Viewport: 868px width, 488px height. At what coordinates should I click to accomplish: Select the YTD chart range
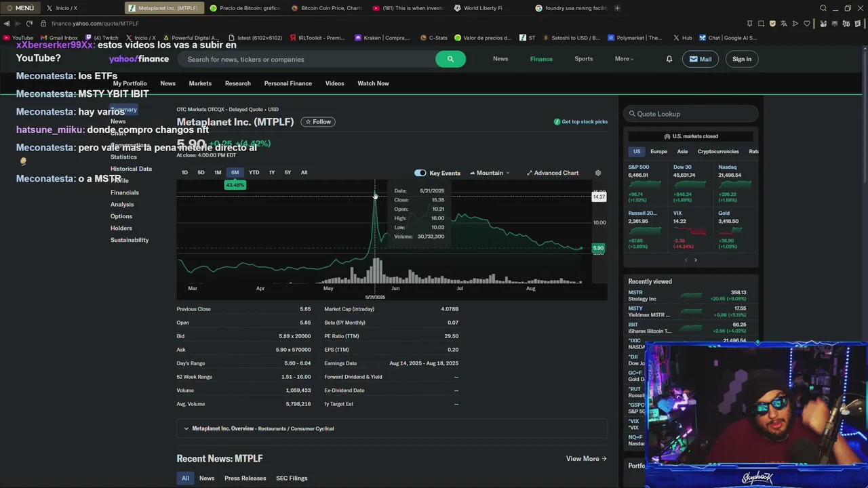[254, 173]
